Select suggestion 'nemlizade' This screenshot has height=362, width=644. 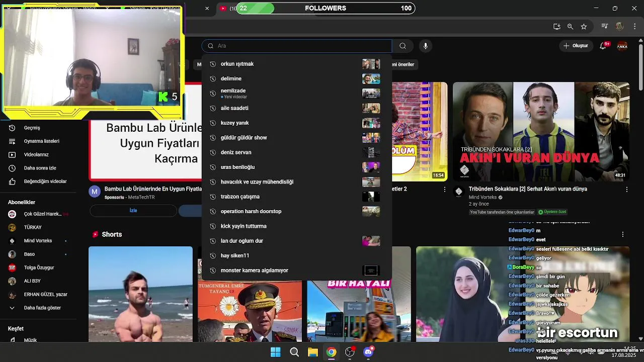pyautogui.click(x=297, y=93)
